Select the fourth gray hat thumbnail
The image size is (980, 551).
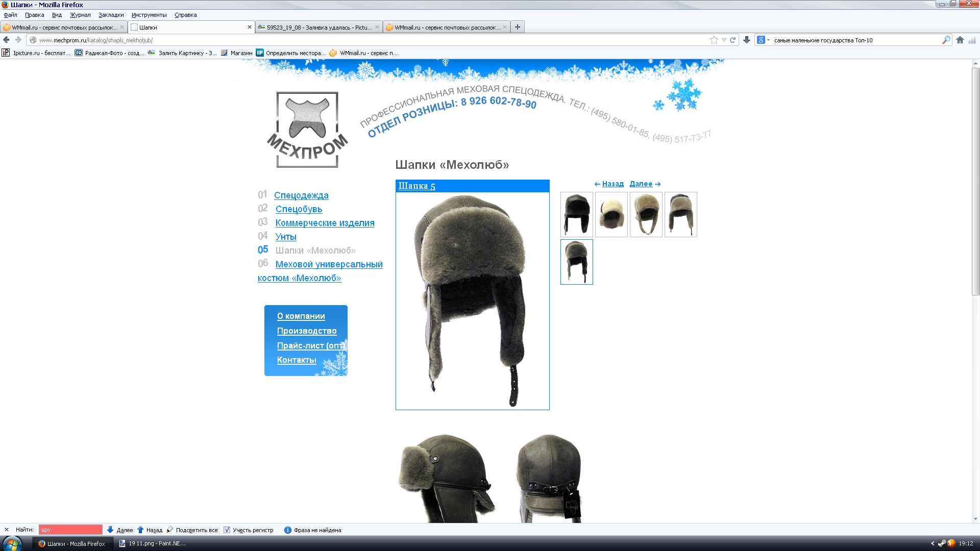(x=681, y=214)
